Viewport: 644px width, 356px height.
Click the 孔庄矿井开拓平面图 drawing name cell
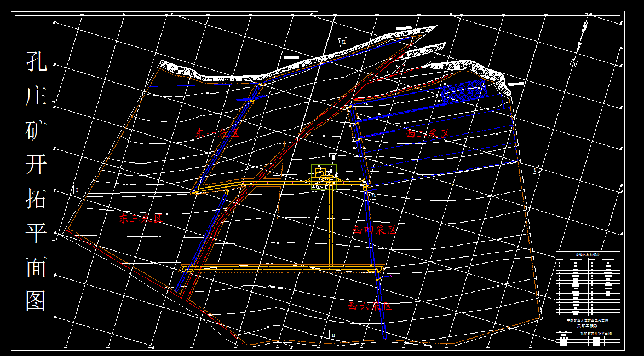(595, 334)
